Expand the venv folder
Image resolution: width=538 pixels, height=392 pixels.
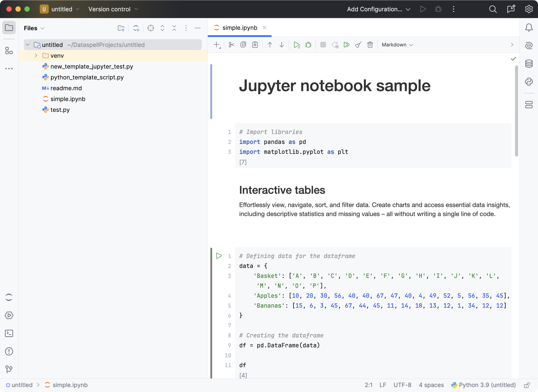click(x=36, y=55)
